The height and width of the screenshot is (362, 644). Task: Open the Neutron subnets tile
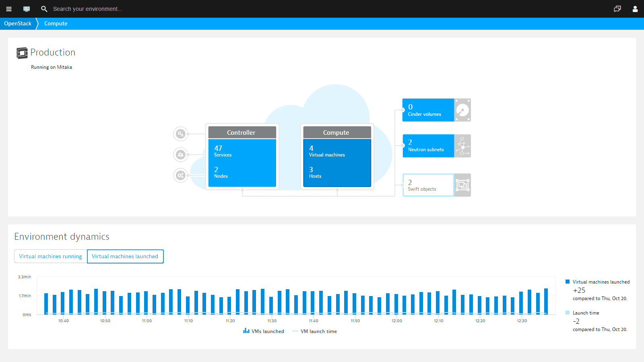(428, 146)
